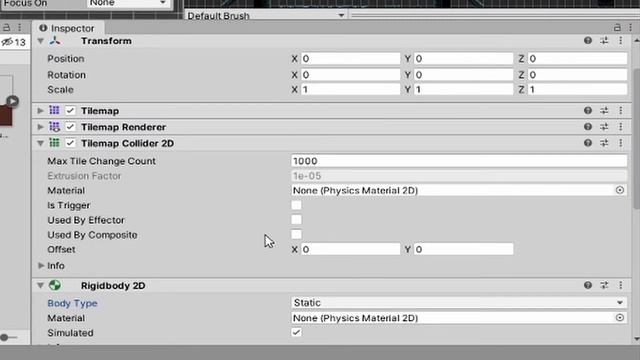Click the Tilemap grid component icon

coord(54,110)
